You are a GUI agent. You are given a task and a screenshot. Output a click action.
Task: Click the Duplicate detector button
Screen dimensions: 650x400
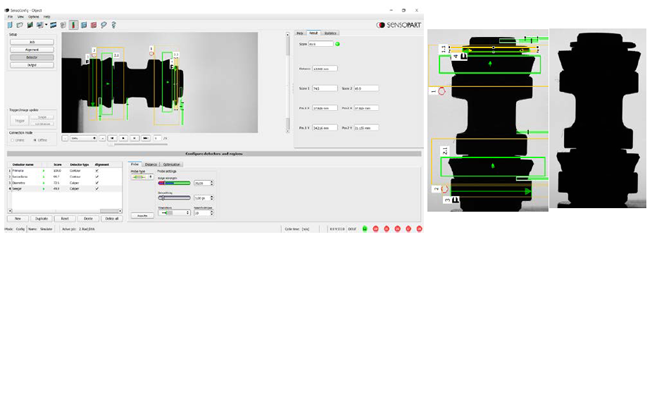click(x=41, y=218)
